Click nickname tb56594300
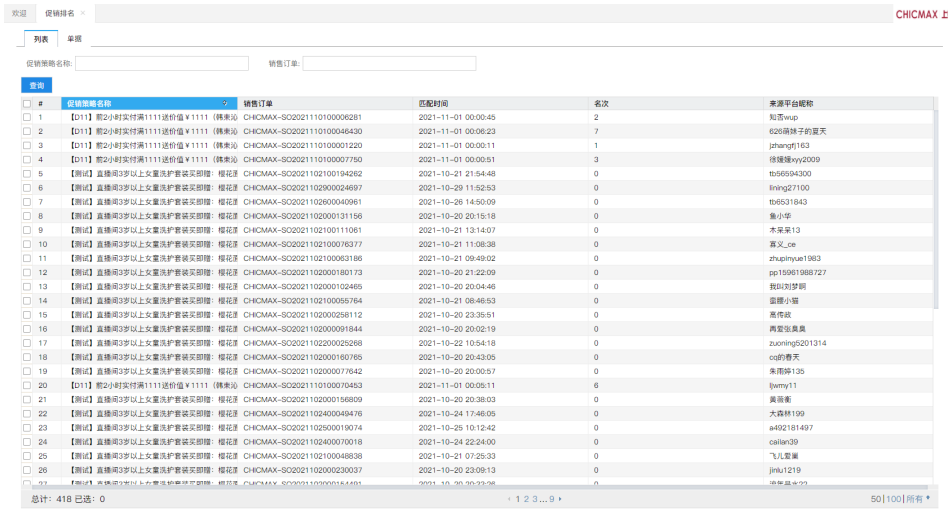 click(x=790, y=173)
